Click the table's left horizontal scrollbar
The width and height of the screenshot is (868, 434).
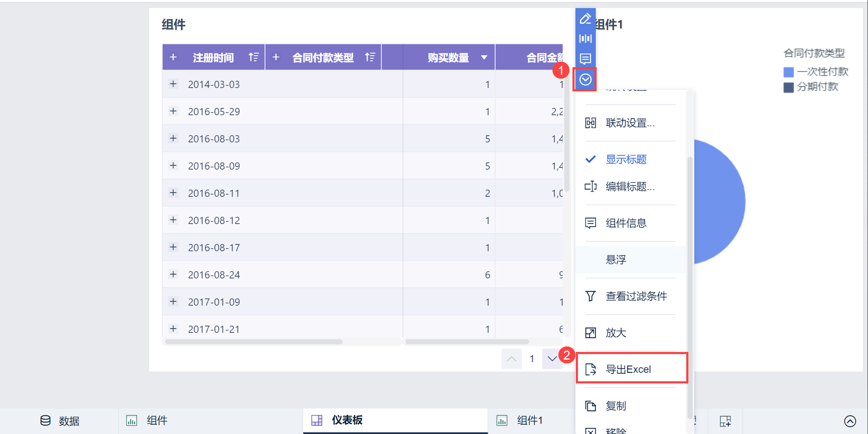[254, 342]
